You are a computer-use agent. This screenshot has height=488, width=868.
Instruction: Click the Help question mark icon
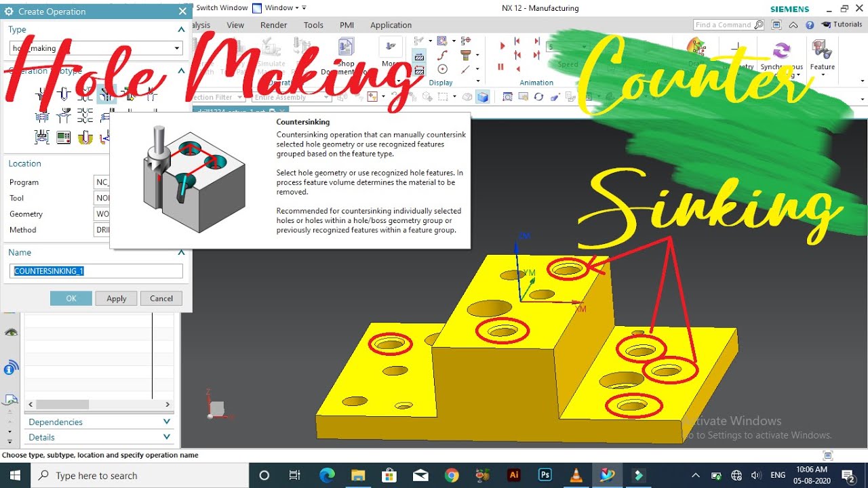click(810, 25)
